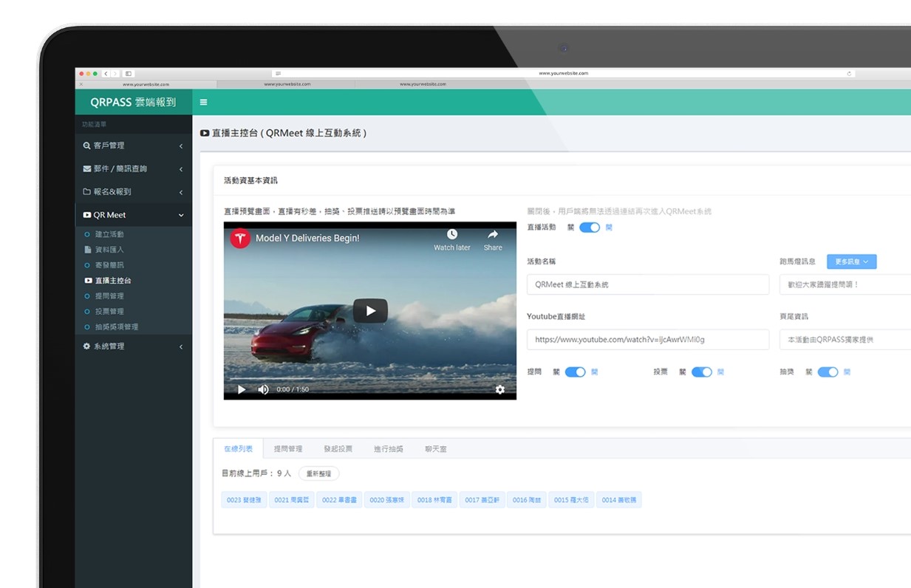The width and height of the screenshot is (911, 588).
Task: Click the small play button in video controls
Action: [241, 389]
